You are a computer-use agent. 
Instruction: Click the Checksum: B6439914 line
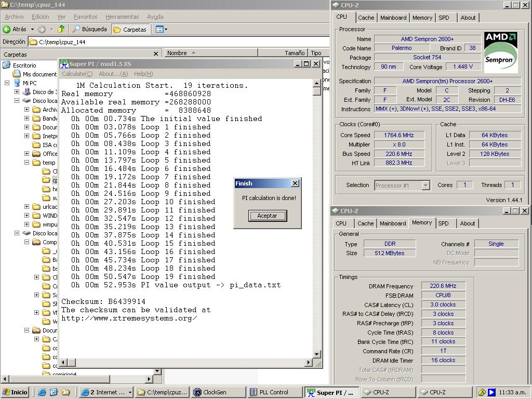(103, 301)
